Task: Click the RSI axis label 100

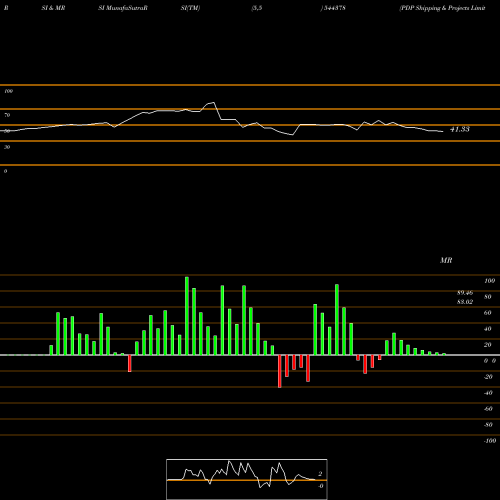Action: pyautogui.click(x=9, y=91)
